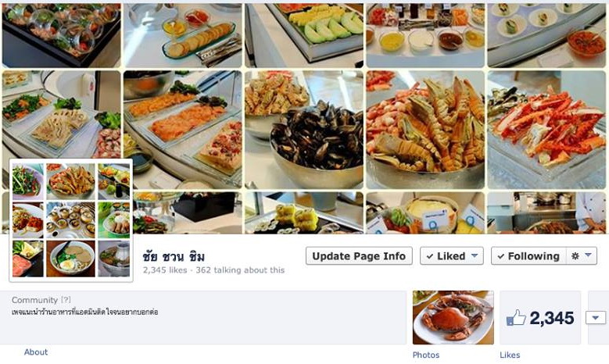Expand the arrow box beside Likes count

pyautogui.click(x=596, y=318)
